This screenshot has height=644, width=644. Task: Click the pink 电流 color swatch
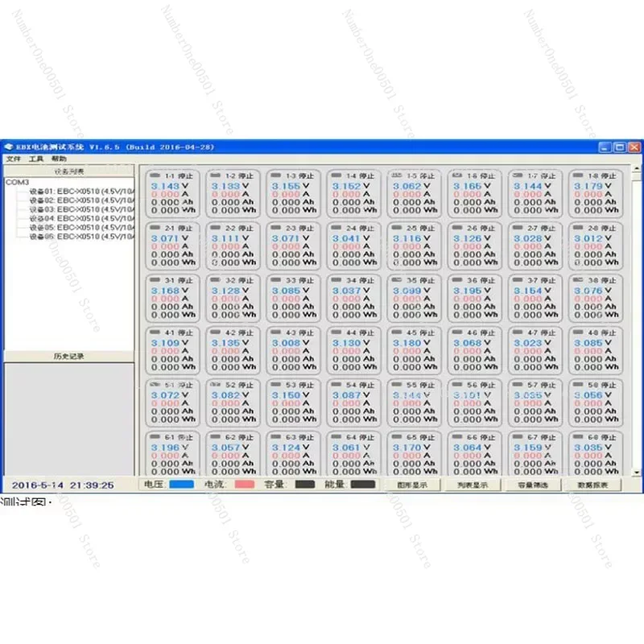coord(245,485)
